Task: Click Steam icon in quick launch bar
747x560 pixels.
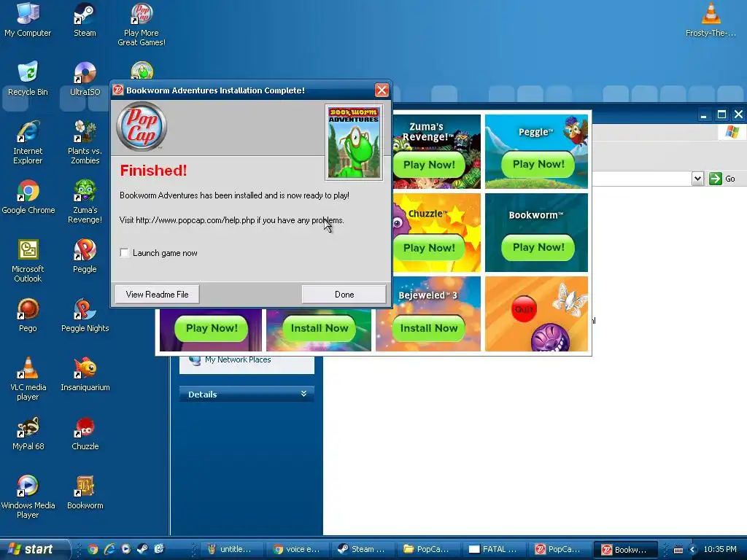Action: pyautogui.click(x=142, y=549)
